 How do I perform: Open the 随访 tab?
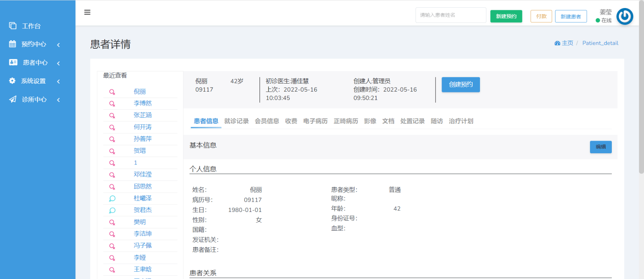[x=437, y=121]
